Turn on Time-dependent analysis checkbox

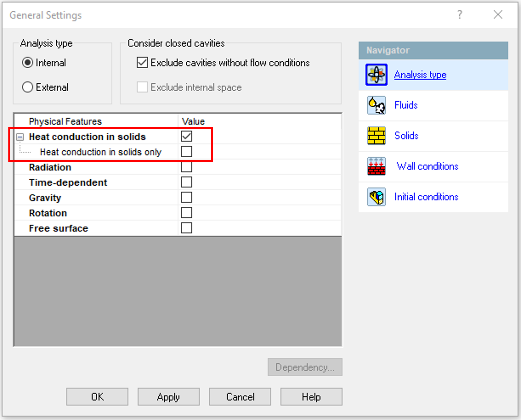click(186, 182)
